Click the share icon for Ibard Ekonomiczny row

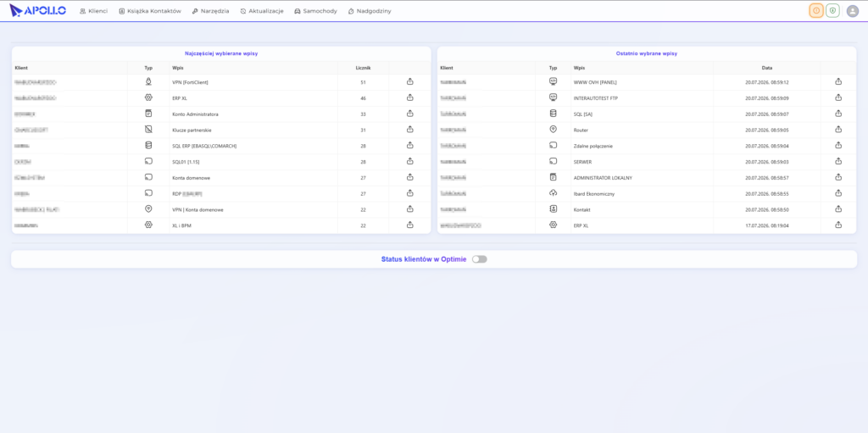pos(838,193)
